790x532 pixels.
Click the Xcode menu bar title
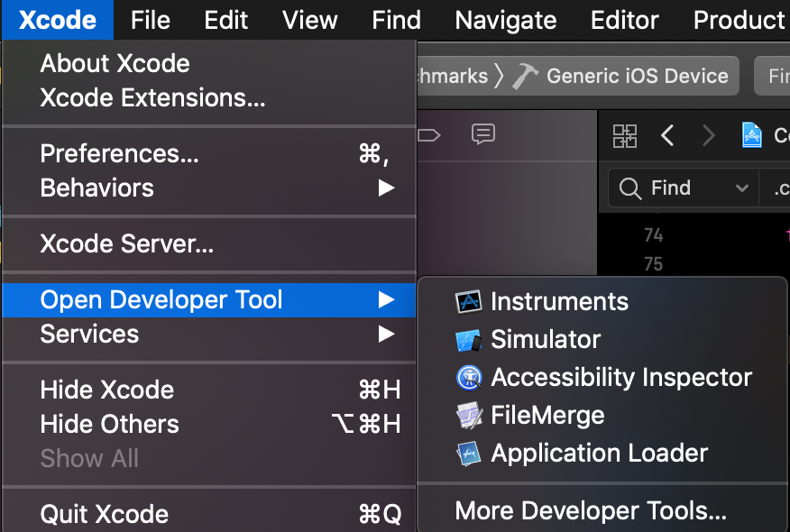(58, 20)
